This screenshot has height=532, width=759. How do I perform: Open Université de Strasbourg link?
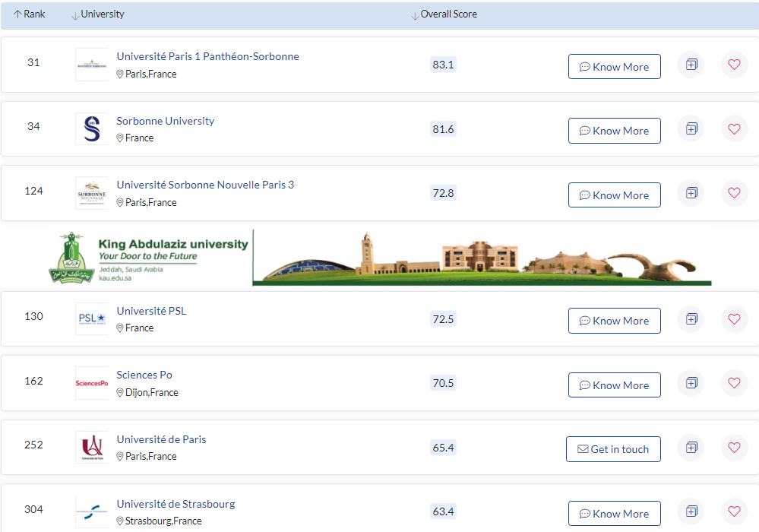click(x=176, y=504)
